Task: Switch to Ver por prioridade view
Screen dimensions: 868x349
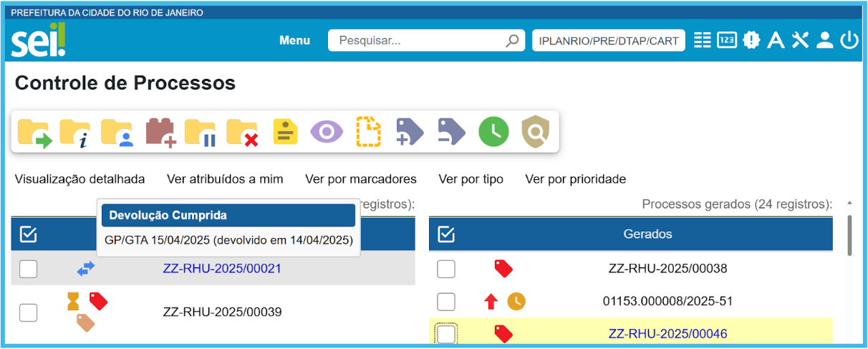Action: pos(575,179)
